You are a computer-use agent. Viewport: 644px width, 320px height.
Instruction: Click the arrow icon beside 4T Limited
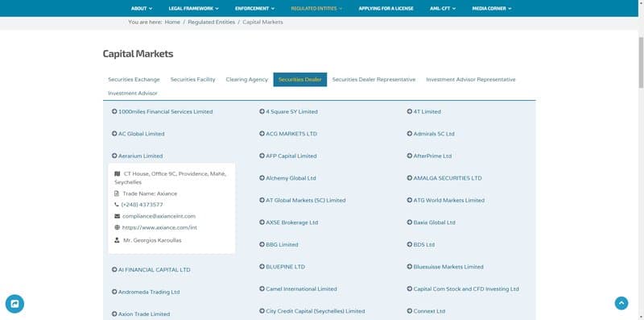click(410, 111)
